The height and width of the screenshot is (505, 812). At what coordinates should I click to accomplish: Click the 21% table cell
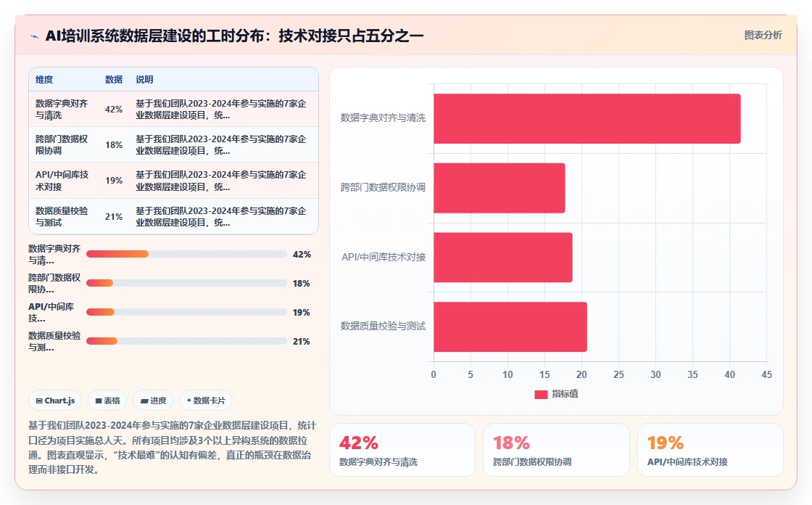pyautogui.click(x=114, y=217)
